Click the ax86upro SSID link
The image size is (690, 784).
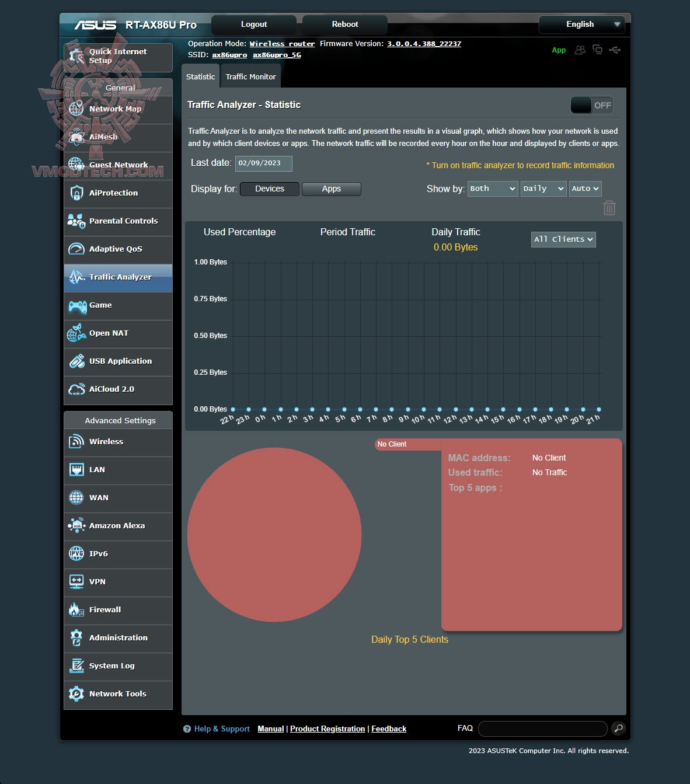pyautogui.click(x=229, y=55)
